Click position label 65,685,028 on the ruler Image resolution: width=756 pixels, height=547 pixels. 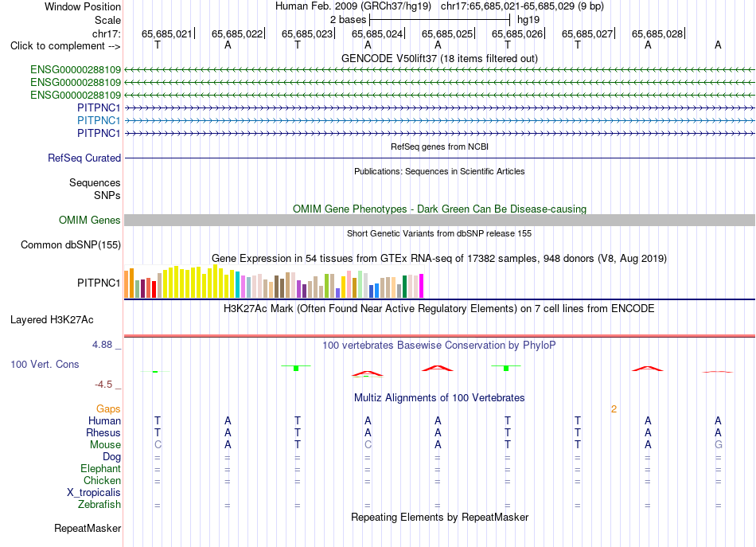(657, 33)
